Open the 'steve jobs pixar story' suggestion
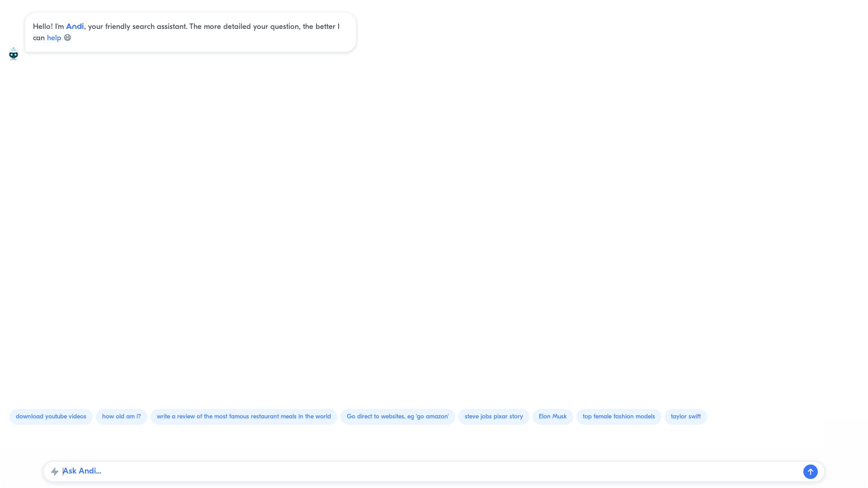The width and height of the screenshot is (868, 488). point(493,417)
